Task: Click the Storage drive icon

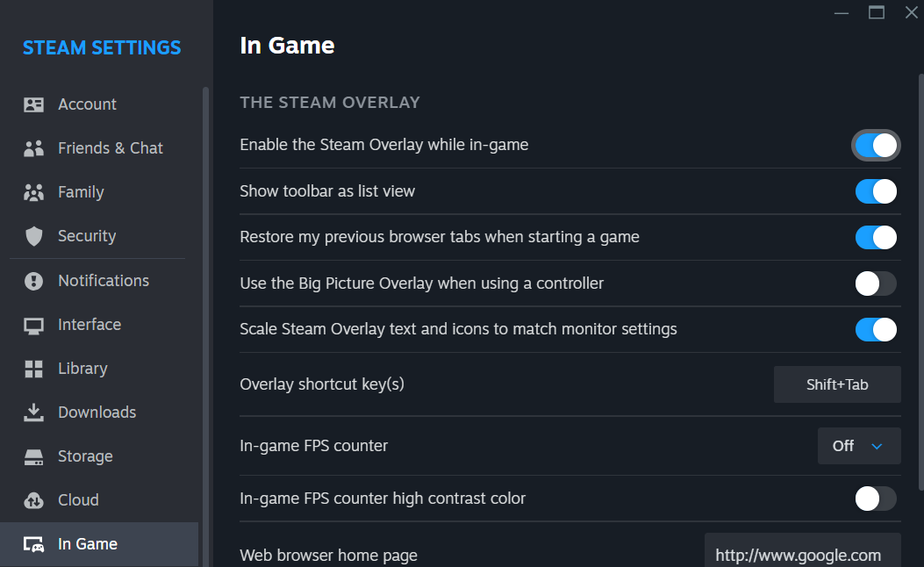Action: pyautogui.click(x=34, y=456)
